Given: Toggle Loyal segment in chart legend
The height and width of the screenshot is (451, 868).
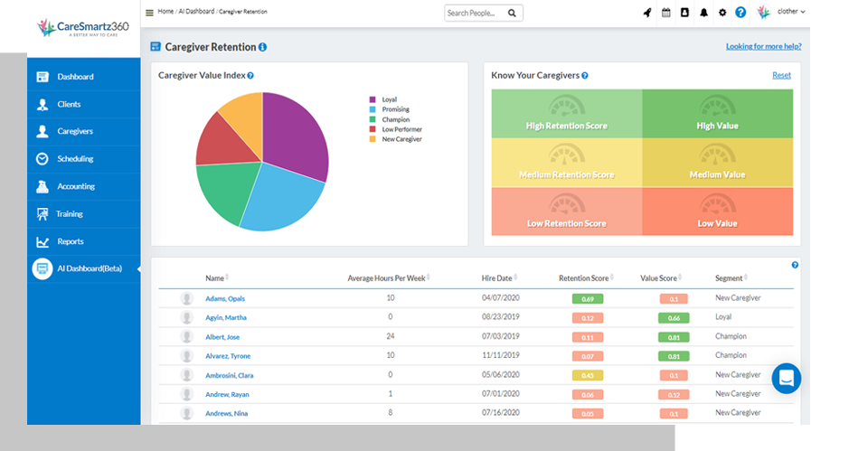Looking at the screenshot, I should [389, 99].
